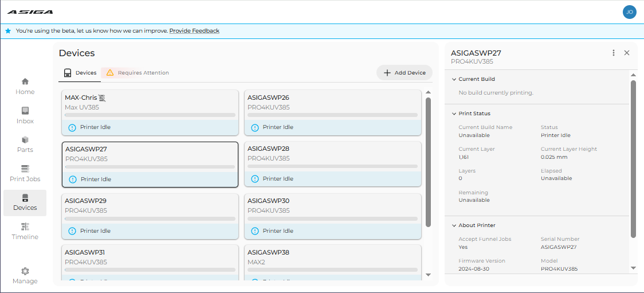Screen dimensions: 644x293
Task: Click the ASIGA logo
Action: pos(30,12)
